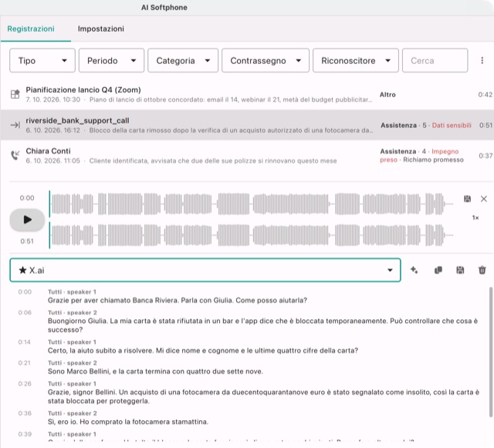The image size is (494, 448).
Task: Expand the Periodo filter dropdown
Action: 111,60
